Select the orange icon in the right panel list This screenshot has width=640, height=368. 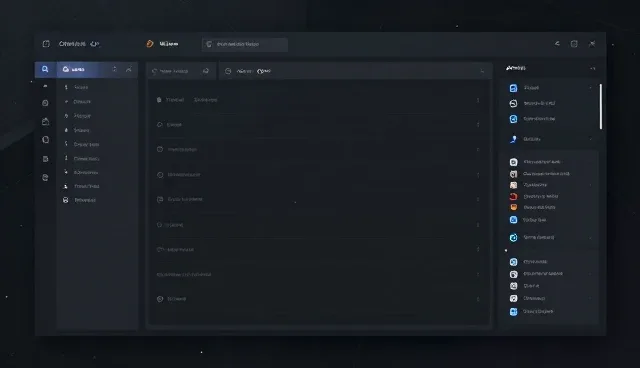513,207
